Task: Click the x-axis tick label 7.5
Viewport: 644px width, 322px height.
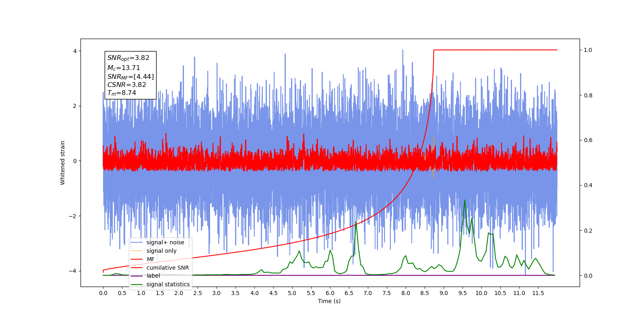Action: [387, 293]
